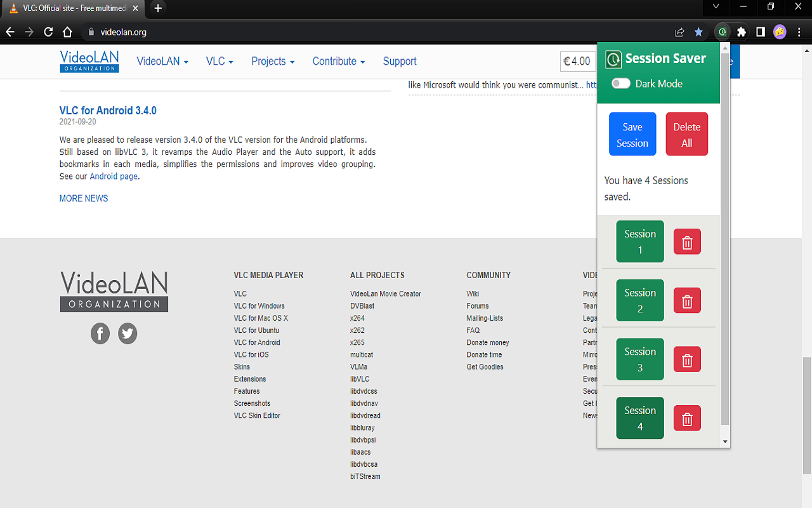Open the Donate money link

point(488,342)
